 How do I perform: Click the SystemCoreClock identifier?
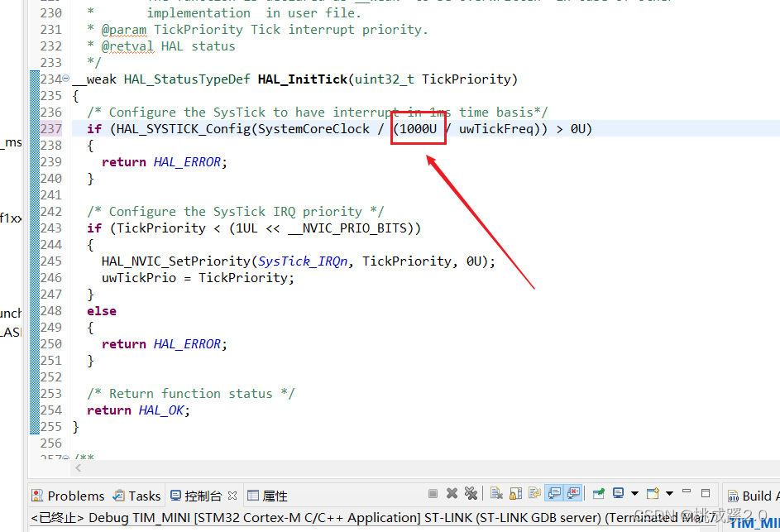tap(313, 129)
